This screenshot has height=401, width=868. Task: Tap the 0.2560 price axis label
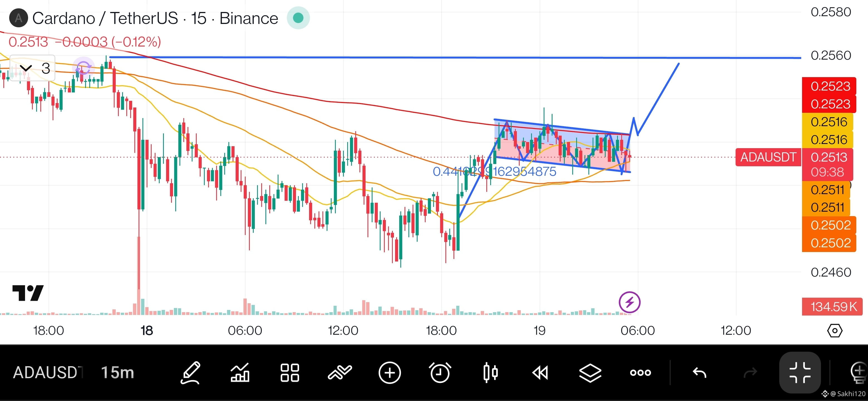[831, 55]
